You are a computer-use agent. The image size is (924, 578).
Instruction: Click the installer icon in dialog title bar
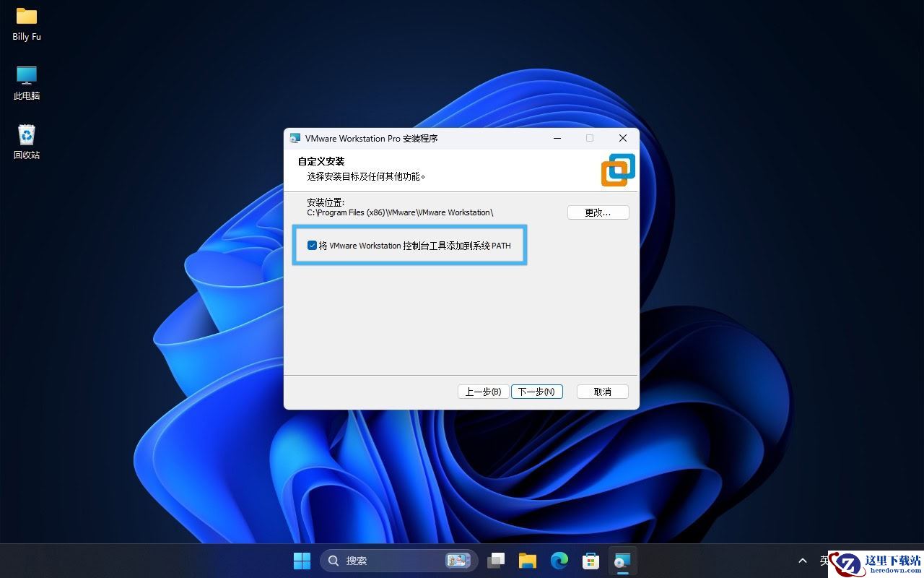click(295, 139)
